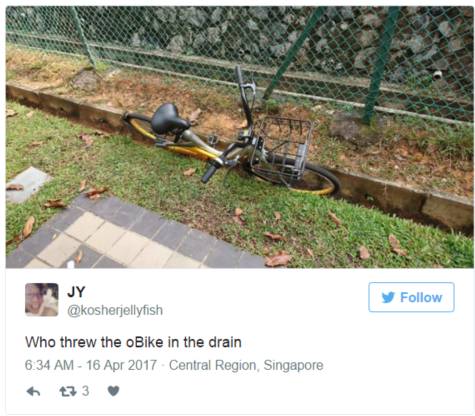Retweet this post using the retweet icon

[x=68, y=391]
